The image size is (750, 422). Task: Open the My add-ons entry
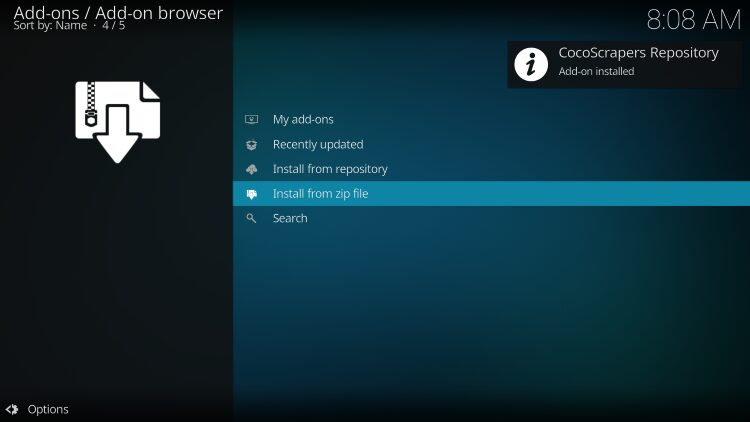491,119
